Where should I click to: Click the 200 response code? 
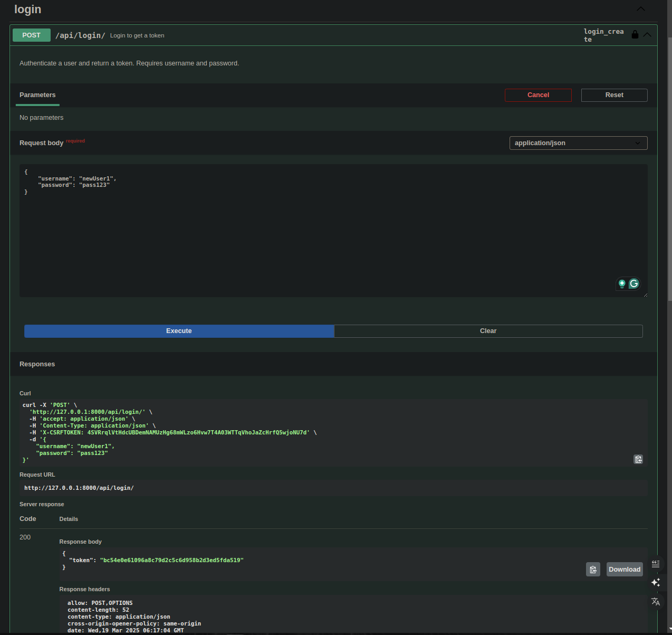click(x=25, y=537)
